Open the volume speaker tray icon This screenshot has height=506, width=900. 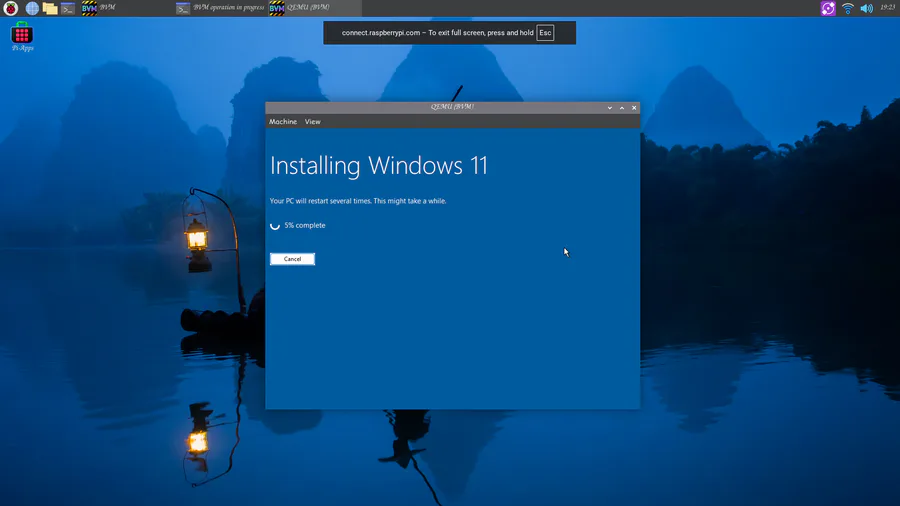(x=867, y=8)
